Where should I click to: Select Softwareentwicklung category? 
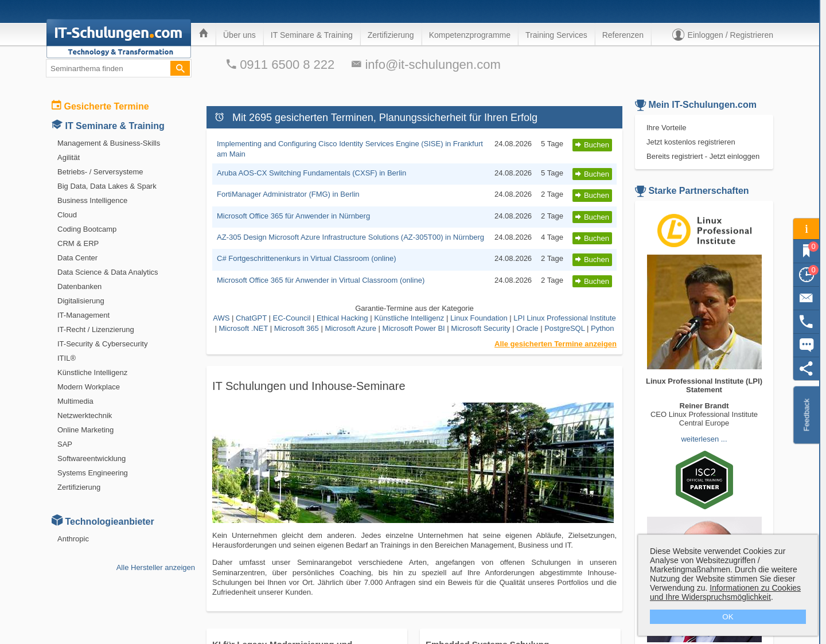click(x=91, y=459)
